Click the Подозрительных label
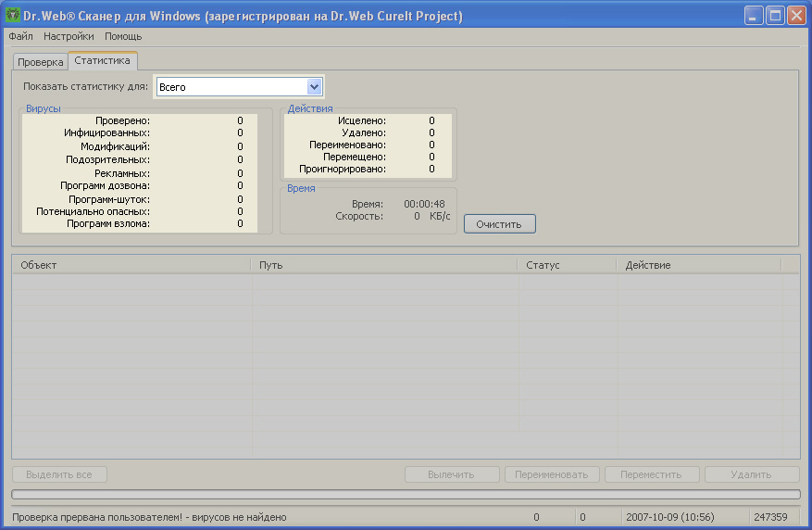Image resolution: width=812 pixels, height=530 pixels. click(107, 159)
